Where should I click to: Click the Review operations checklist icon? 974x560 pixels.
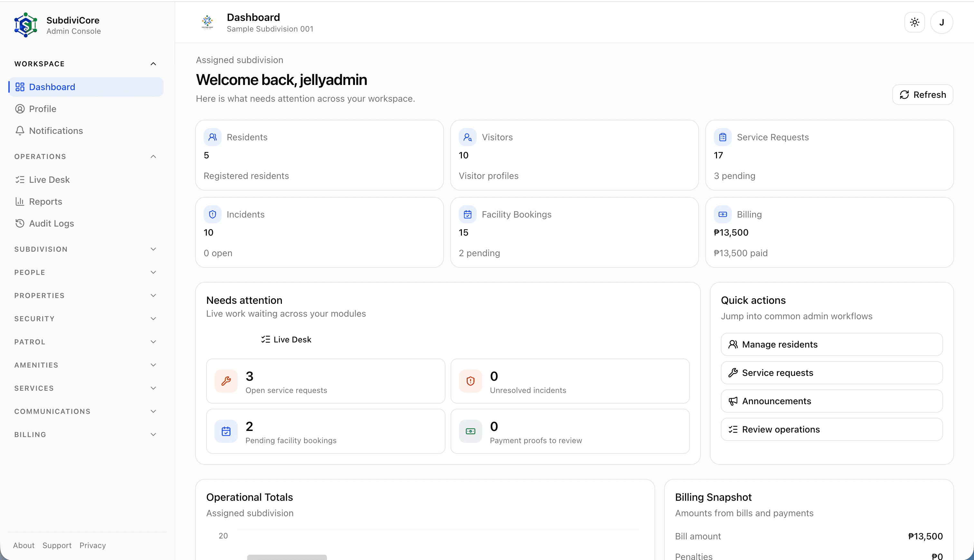click(x=733, y=429)
